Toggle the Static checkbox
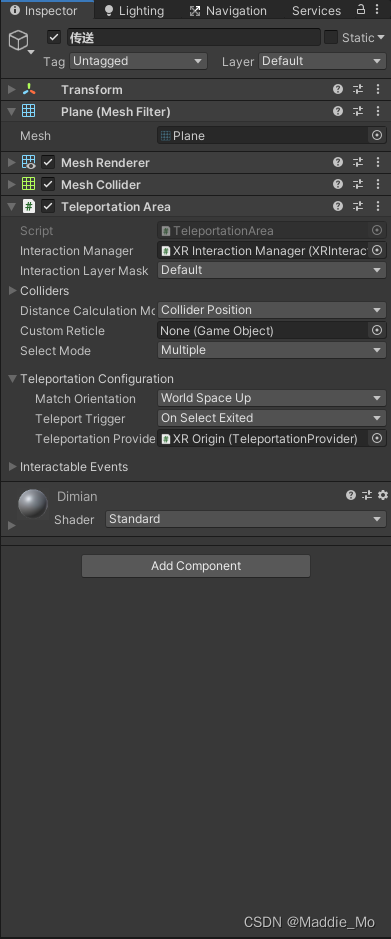Viewport: 391px width, 939px height. pos(331,37)
